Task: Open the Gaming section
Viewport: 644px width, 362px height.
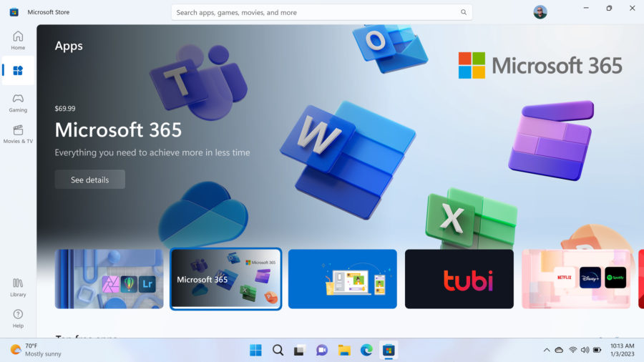Action: [x=18, y=103]
